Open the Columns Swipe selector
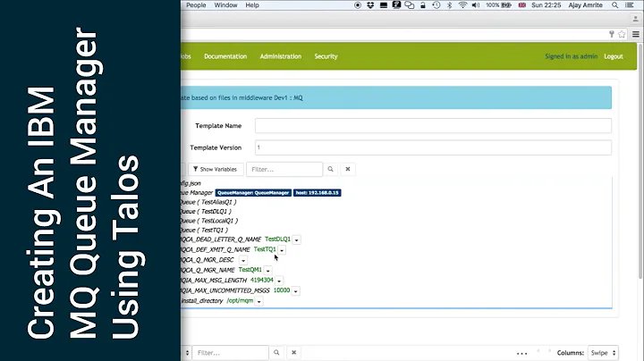The image size is (644, 361). pos(603,353)
